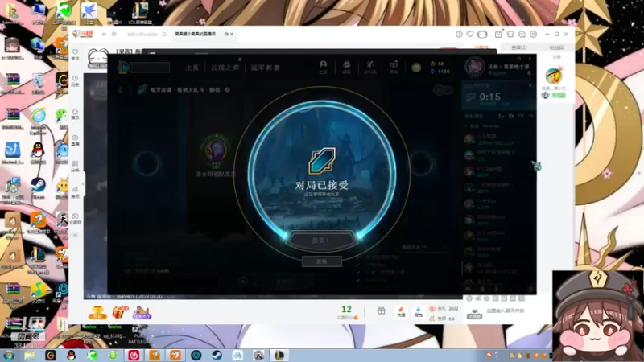Click the 接受 accept match button

pyautogui.click(x=320, y=241)
